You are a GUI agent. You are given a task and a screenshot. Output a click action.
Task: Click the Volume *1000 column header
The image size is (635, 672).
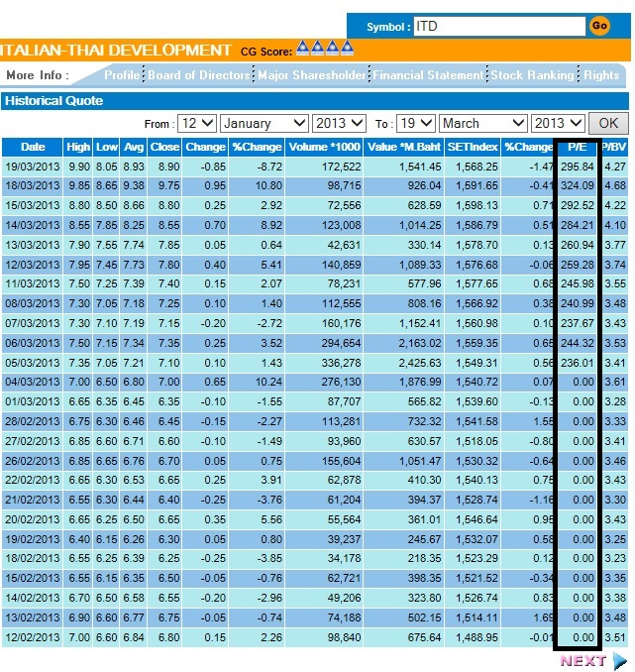[324, 147]
